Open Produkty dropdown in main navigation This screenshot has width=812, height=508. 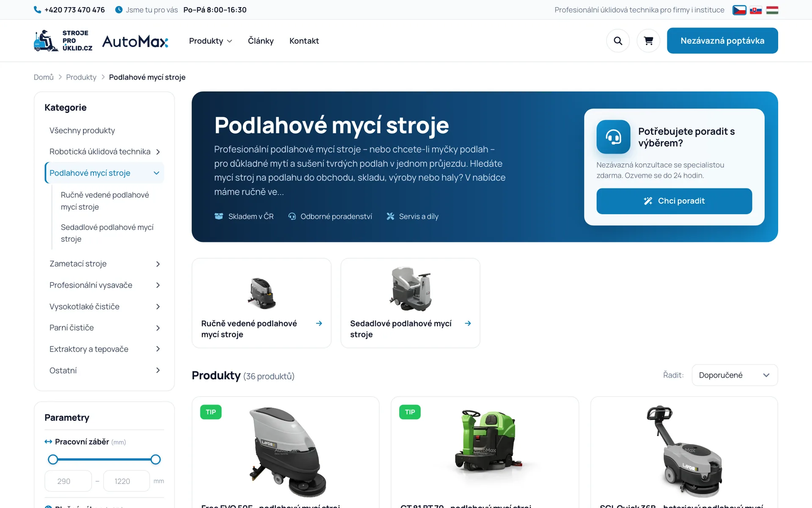211,41
